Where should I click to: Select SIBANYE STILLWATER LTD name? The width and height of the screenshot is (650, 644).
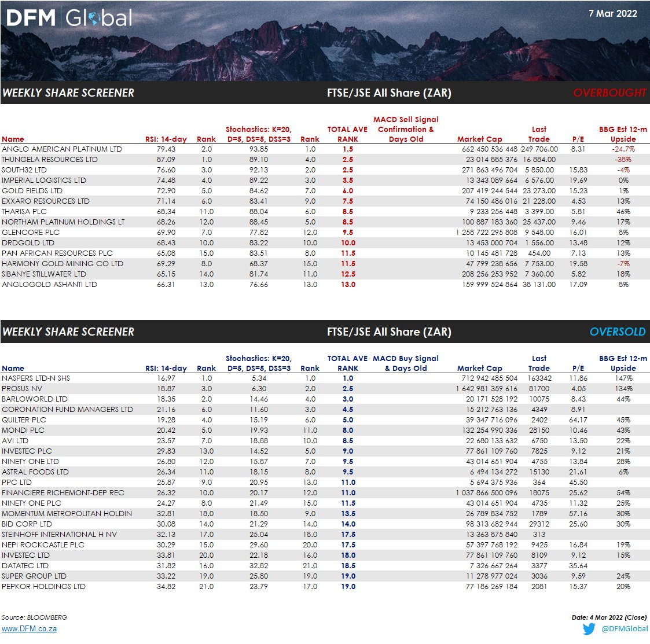44,274
